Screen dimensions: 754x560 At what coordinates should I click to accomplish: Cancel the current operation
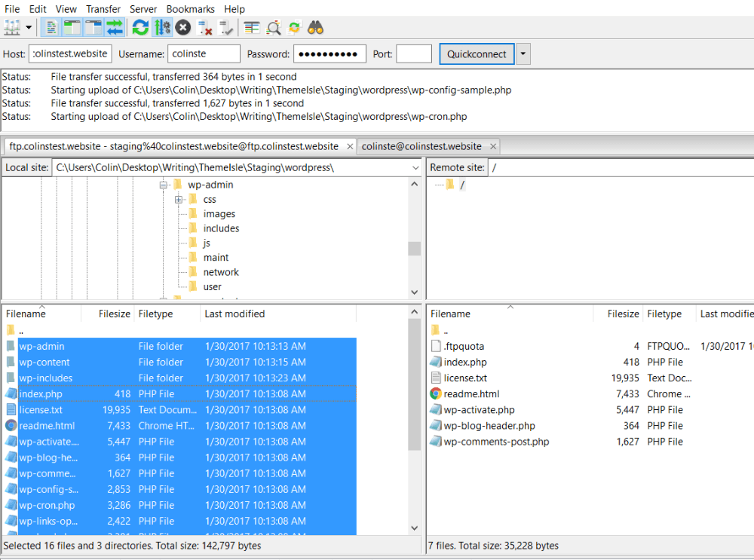click(x=182, y=27)
